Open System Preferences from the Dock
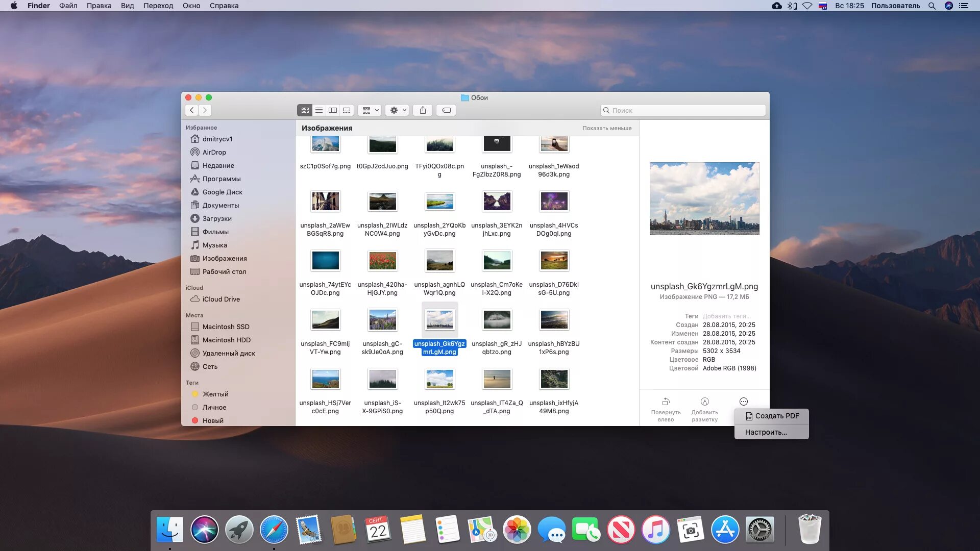Viewport: 980px width, 551px height. [x=759, y=530]
